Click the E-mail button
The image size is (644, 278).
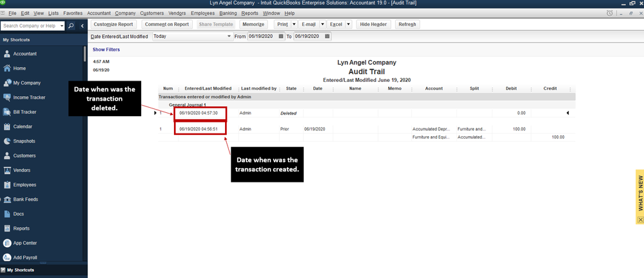308,25
